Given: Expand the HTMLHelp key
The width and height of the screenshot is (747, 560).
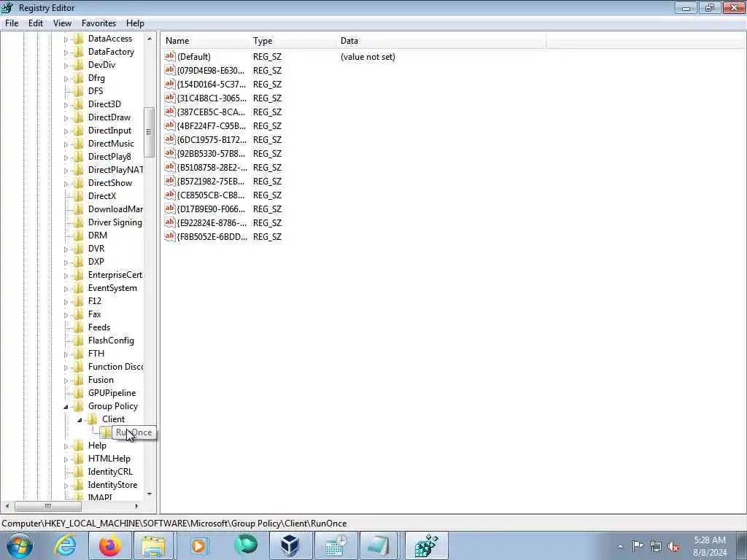Looking at the screenshot, I should point(66,459).
